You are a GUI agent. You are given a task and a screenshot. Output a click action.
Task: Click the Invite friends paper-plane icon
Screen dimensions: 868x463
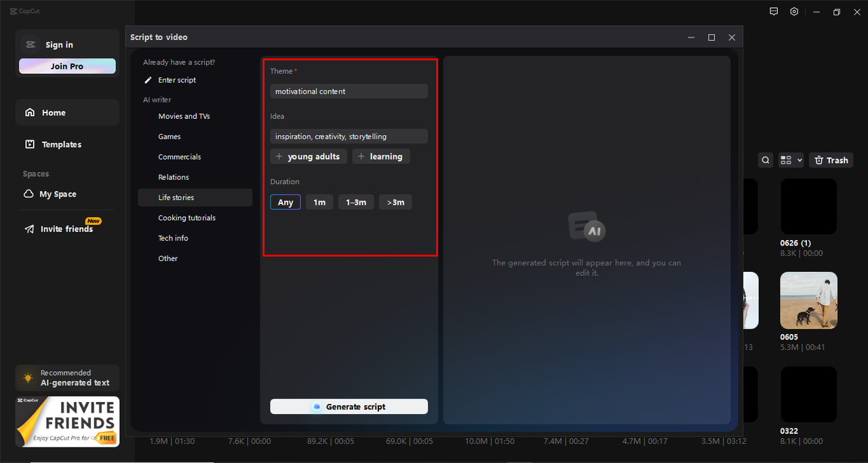point(30,229)
